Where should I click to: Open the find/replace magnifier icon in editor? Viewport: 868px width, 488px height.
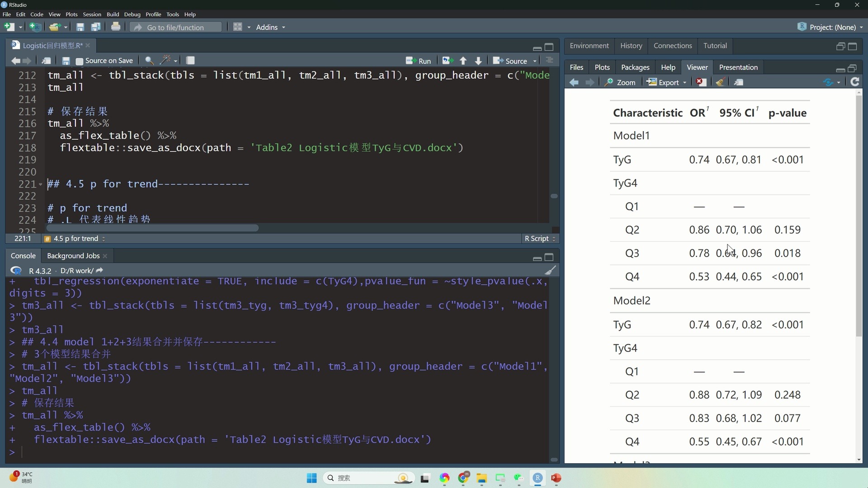pyautogui.click(x=149, y=61)
